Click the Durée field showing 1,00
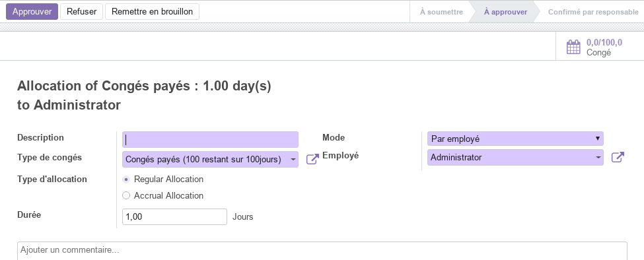This screenshot has width=644, height=260. (x=174, y=216)
